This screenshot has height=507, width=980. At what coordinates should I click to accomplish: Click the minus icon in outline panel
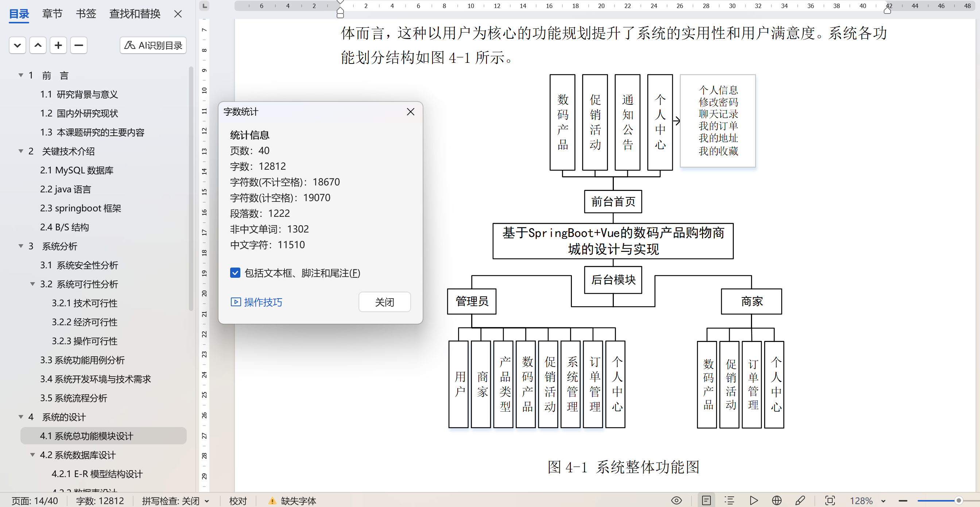pos(78,45)
